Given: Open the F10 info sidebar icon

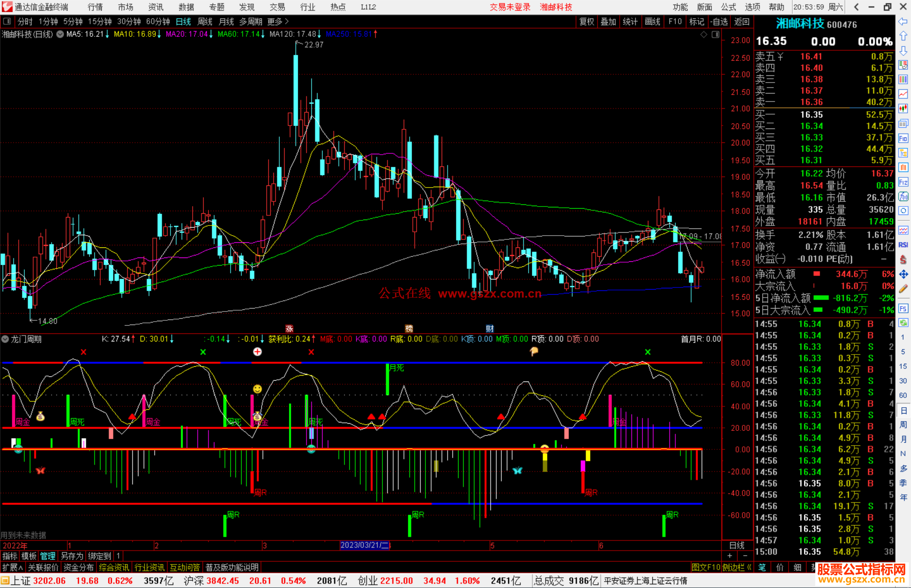Looking at the screenshot, I should click(x=903, y=138).
